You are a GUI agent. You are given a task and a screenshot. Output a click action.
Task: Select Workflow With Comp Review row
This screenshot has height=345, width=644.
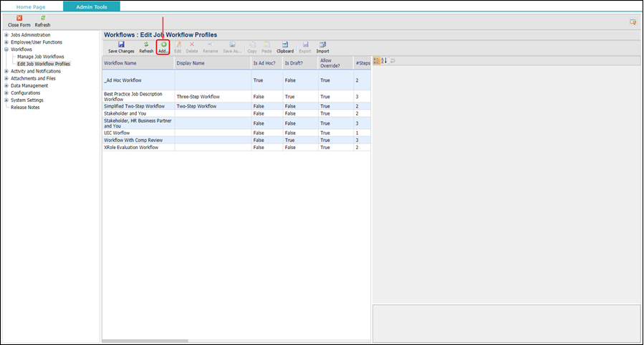[236, 140]
